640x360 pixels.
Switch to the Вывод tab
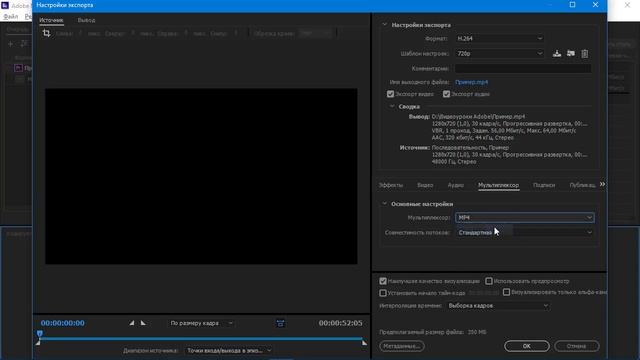[87, 20]
